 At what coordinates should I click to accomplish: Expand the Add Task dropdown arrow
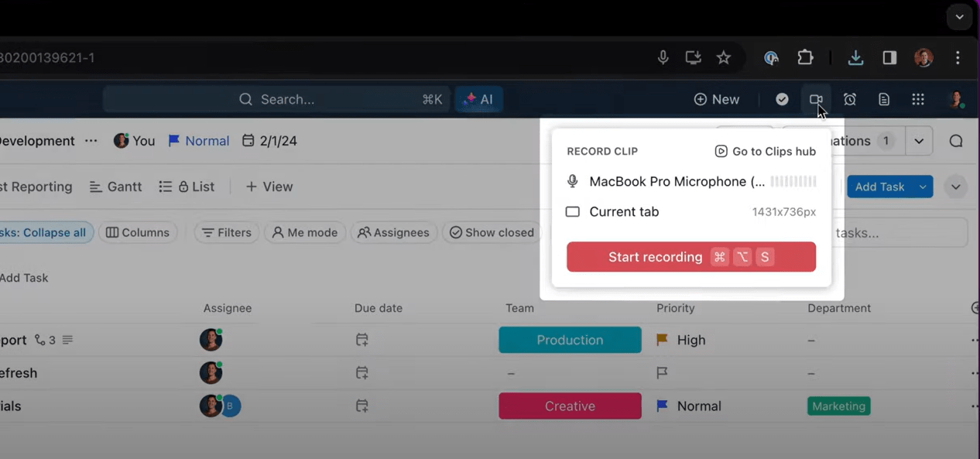pyautogui.click(x=923, y=187)
